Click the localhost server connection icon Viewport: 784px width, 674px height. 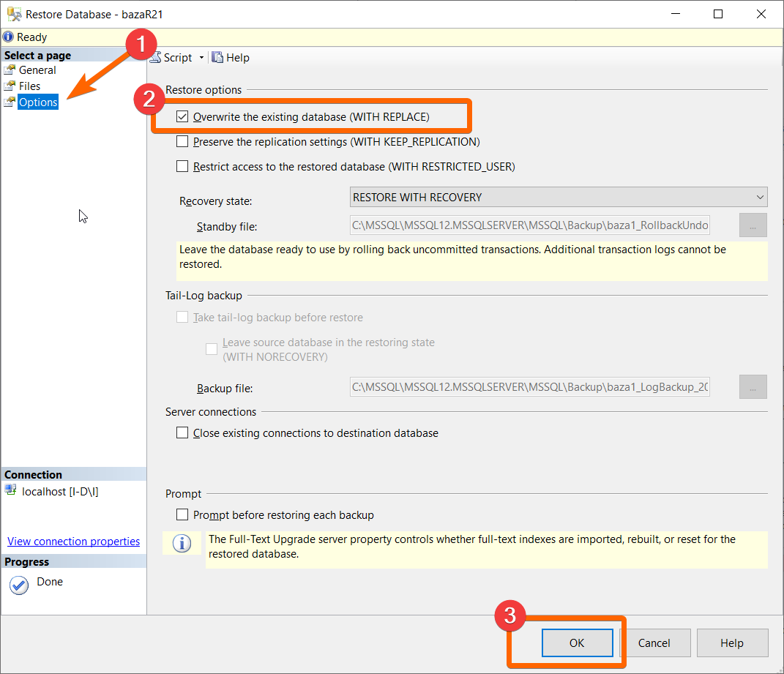pyautogui.click(x=10, y=490)
